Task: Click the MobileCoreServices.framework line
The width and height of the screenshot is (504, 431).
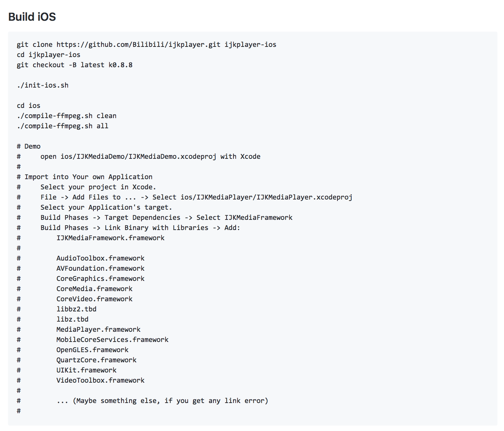Action: [x=112, y=339]
